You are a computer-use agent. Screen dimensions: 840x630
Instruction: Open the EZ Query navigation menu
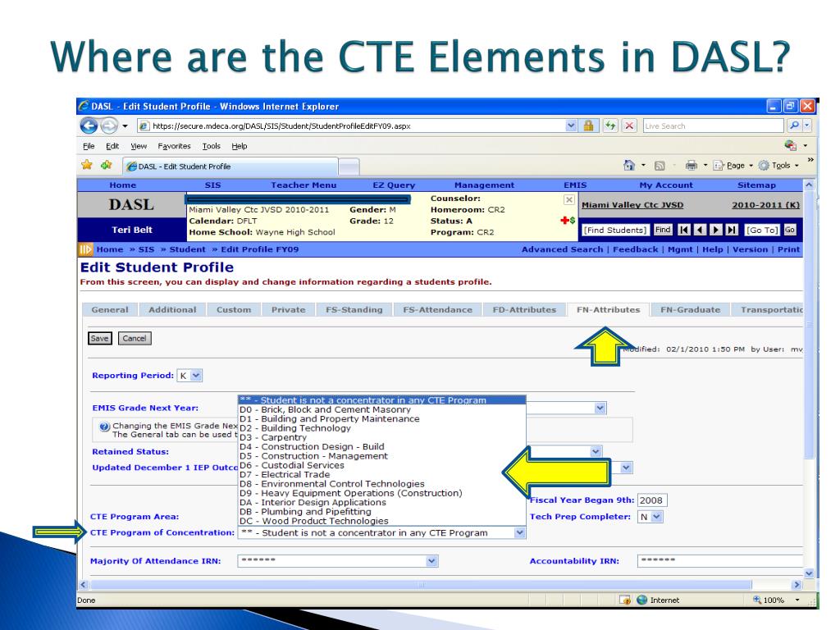(394, 185)
